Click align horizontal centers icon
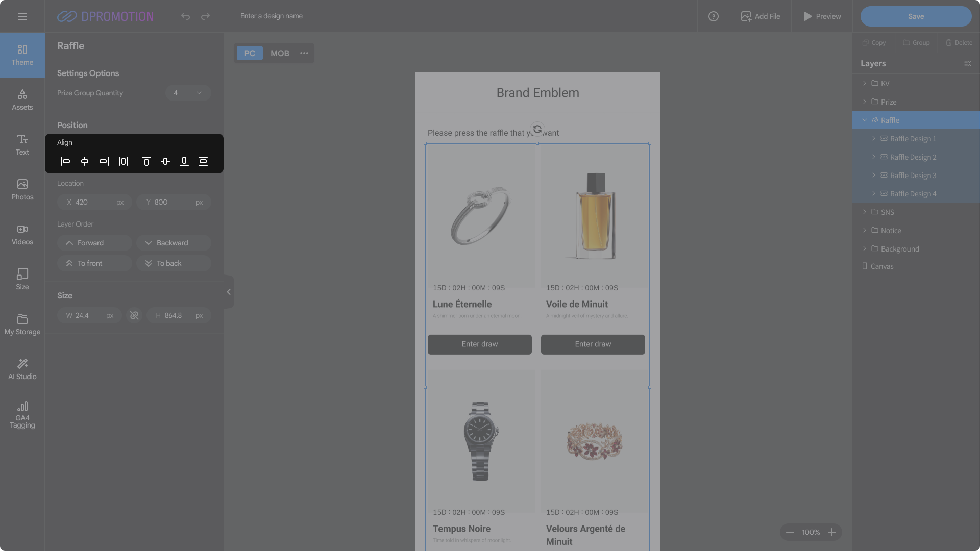Image resolution: width=980 pixels, height=551 pixels. [x=85, y=161]
